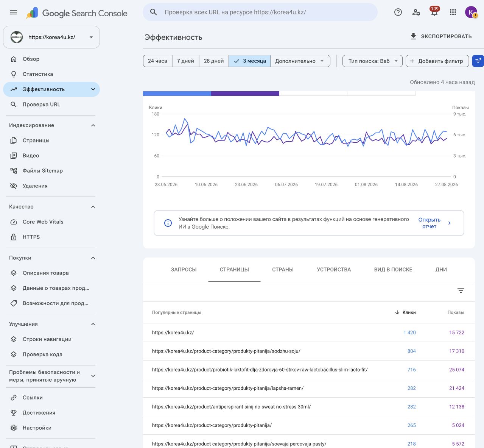Viewport: 484px width, 448px height.
Task: Click the Описания товара layers icon
Action: 14,273
